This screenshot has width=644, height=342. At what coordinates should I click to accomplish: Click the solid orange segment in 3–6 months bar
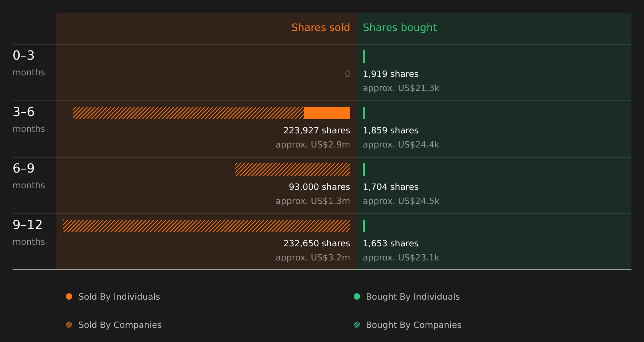pyautogui.click(x=327, y=113)
